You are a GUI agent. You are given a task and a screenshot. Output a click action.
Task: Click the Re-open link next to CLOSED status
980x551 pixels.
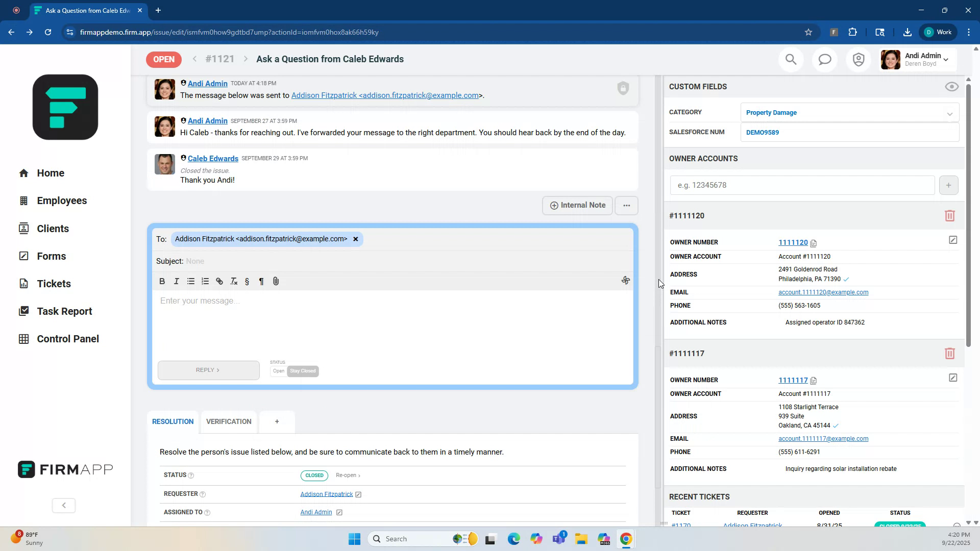[347, 475]
